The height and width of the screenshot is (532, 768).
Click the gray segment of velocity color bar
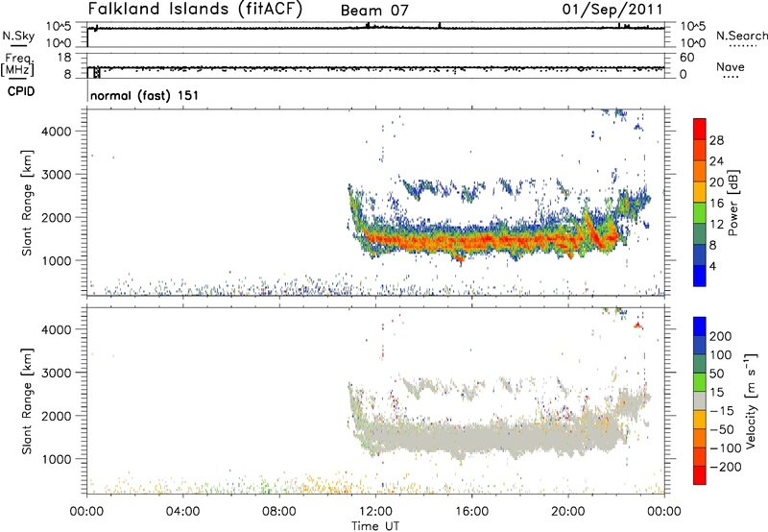(700, 401)
